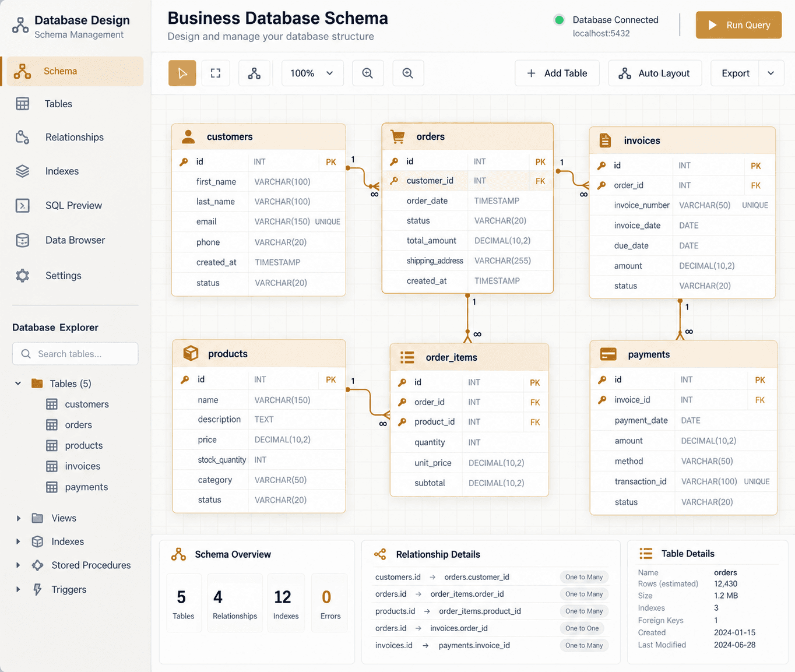The width and height of the screenshot is (795, 672).
Task: Open the 100% zoom level dropdown
Action: point(312,73)
